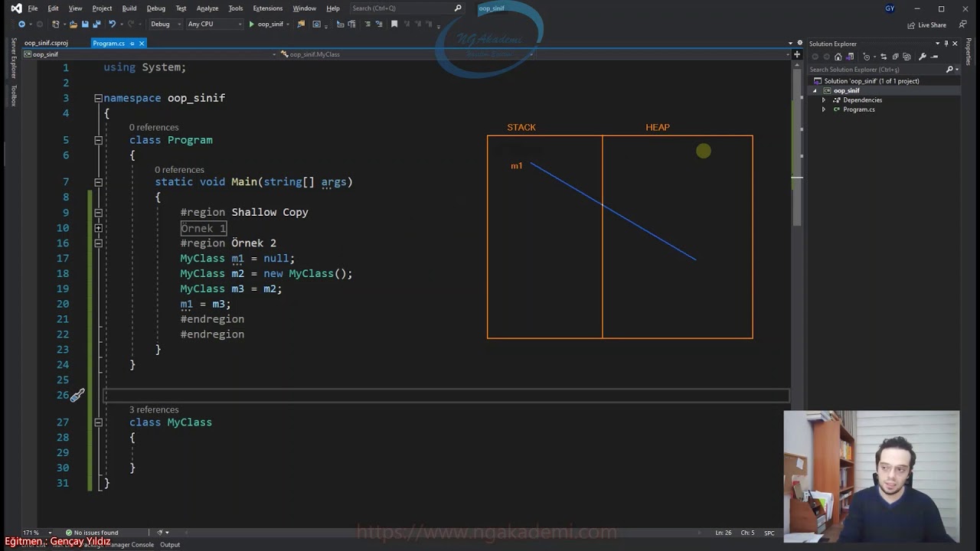The width and height of the screenshot is (980, 551).
Task: Click the Pending Changes Filter clock icon
Action: (867, 57)
